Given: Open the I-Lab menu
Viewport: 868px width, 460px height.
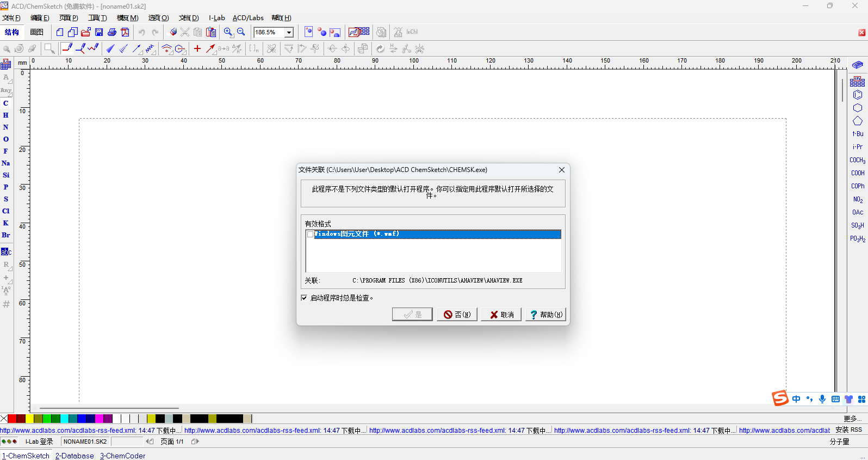Looking at the screenshot, I should click(217, 18).
